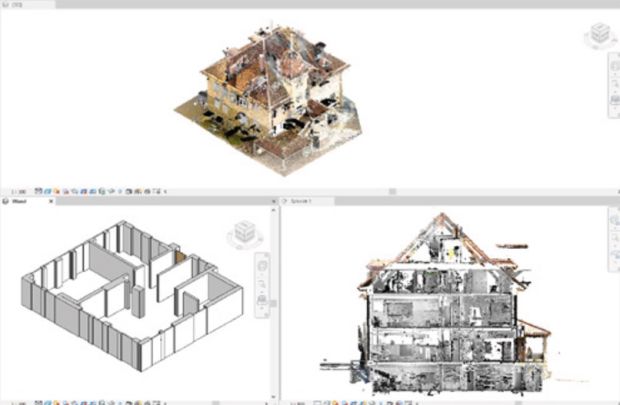
Task: Close the wall model view tab
Action: (51, 201)
